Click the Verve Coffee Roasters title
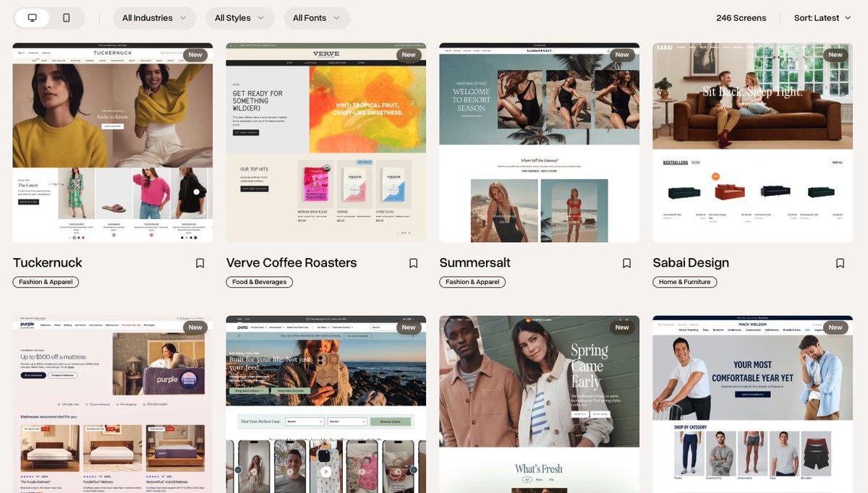 pos(292,262)
